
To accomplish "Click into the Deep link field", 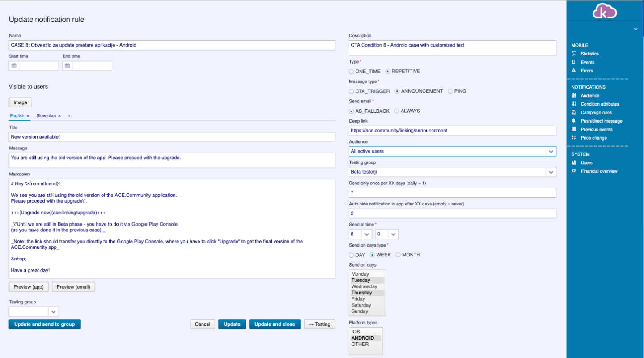I will pyautogui.click(x=452, y=131).
